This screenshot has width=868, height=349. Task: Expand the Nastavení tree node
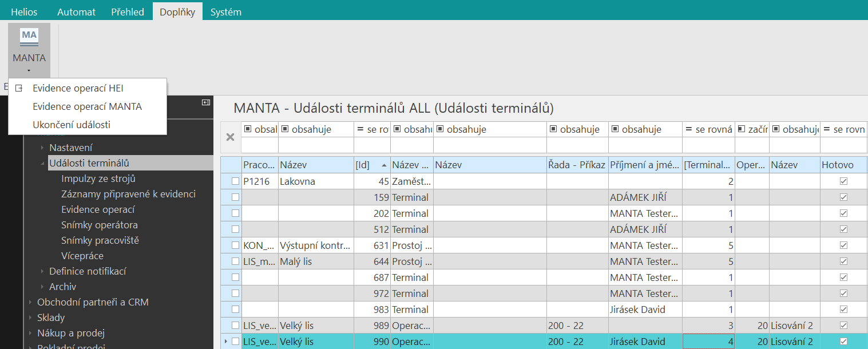coord(42,148)
